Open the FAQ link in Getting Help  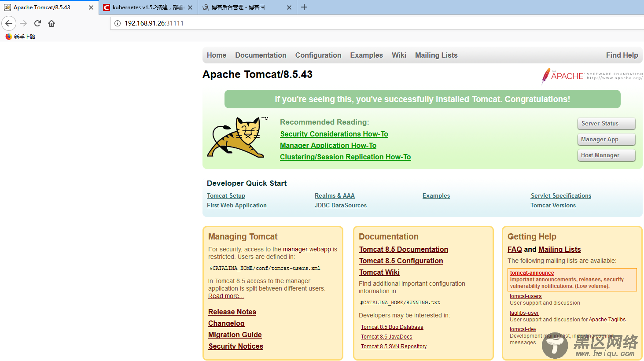(x=515, y=249)
